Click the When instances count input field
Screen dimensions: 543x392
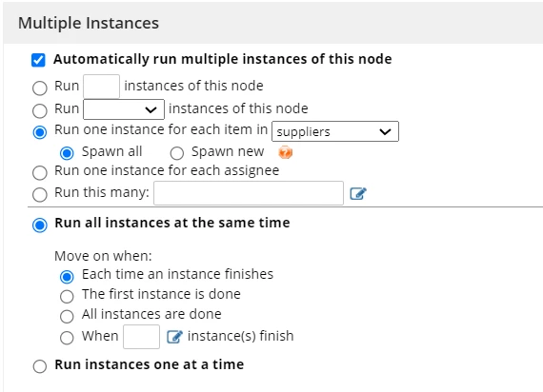tap(141, 337)
